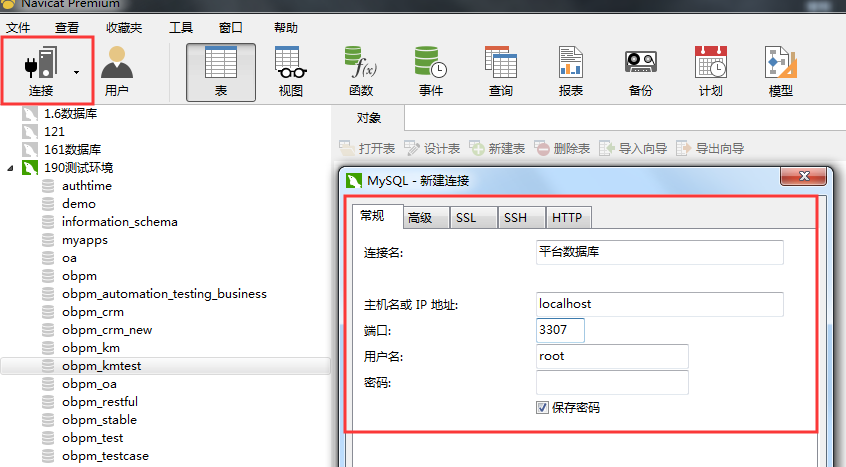Select the 1.6数据库 connection

pyautogui.click(x=70, y=114)
